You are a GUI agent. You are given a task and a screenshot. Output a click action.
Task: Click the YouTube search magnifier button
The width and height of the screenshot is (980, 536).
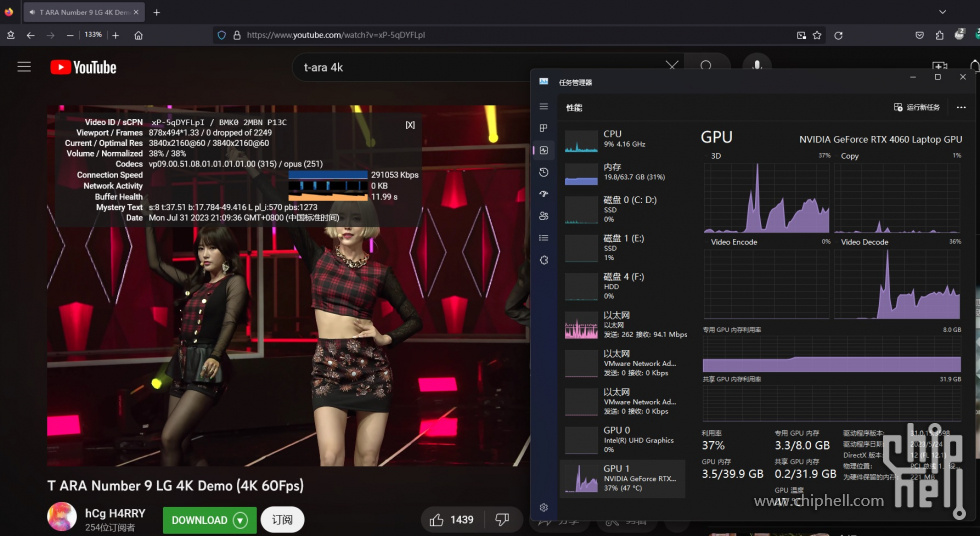coord(706,66)
